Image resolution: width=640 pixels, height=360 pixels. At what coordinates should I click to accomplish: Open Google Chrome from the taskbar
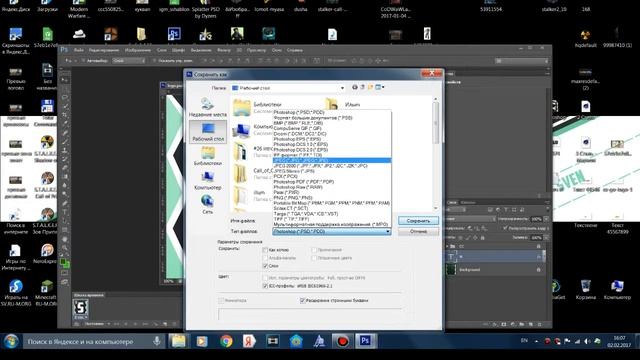[226, 341]
